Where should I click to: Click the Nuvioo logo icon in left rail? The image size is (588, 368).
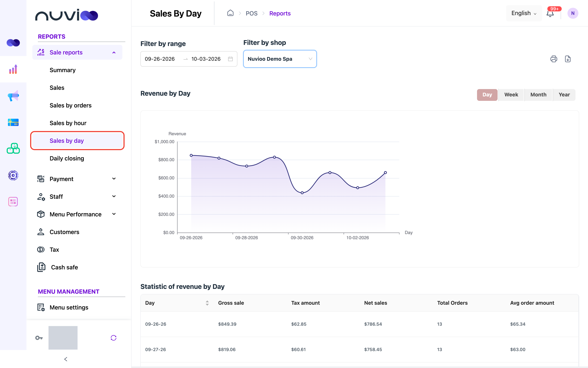point(13,43)
